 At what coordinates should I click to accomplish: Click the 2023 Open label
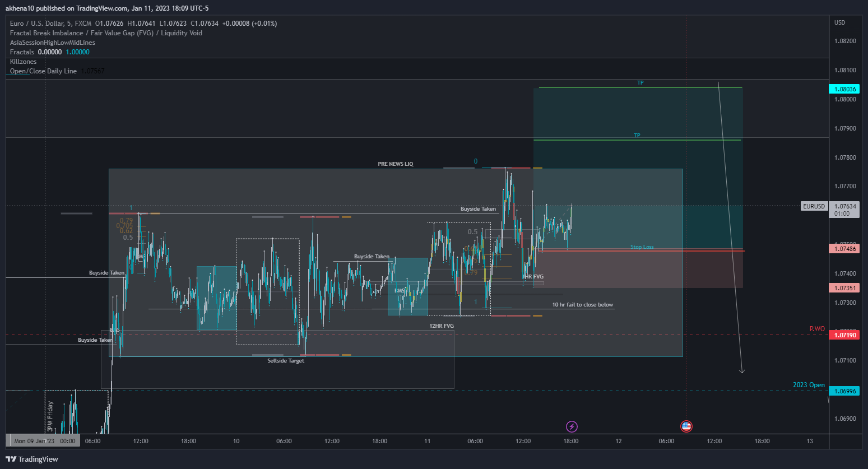809,385
